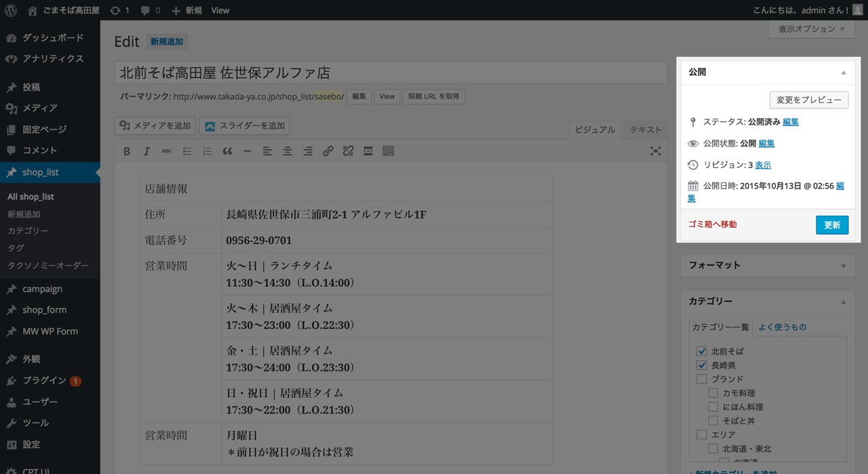Viewport: 868px width, 474px height.
Task: Insert a blockquote
Action: click(x=227, y=151)
